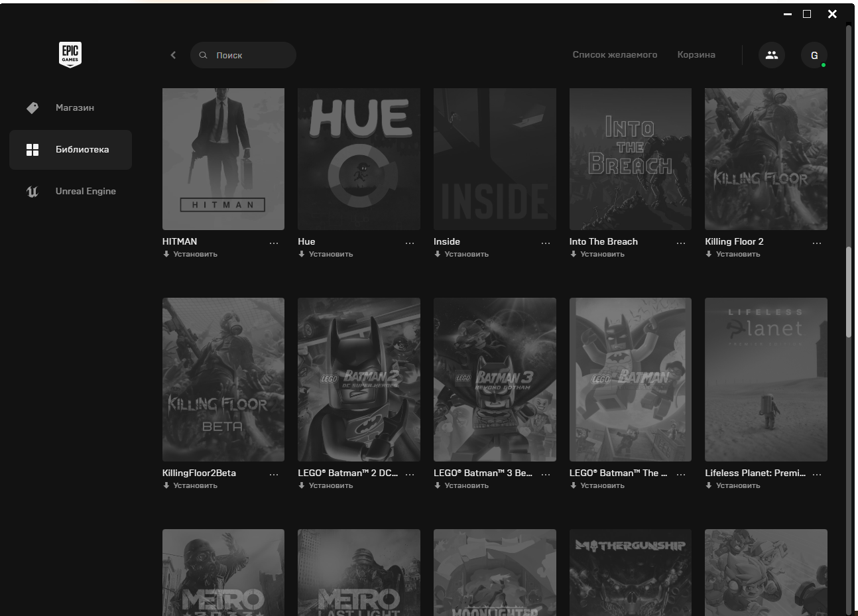Image resolution: width=858 pixels, height=616 pixels.
Task: Install LEGO Batman The... via Установить
Action: pyautogui.click(x=597, y=485)
